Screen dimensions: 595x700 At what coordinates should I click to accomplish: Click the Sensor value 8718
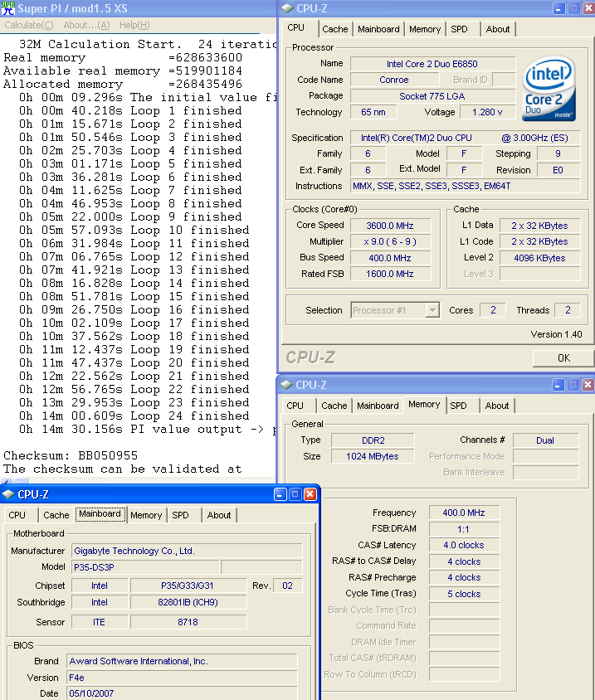tap(188, 622)
